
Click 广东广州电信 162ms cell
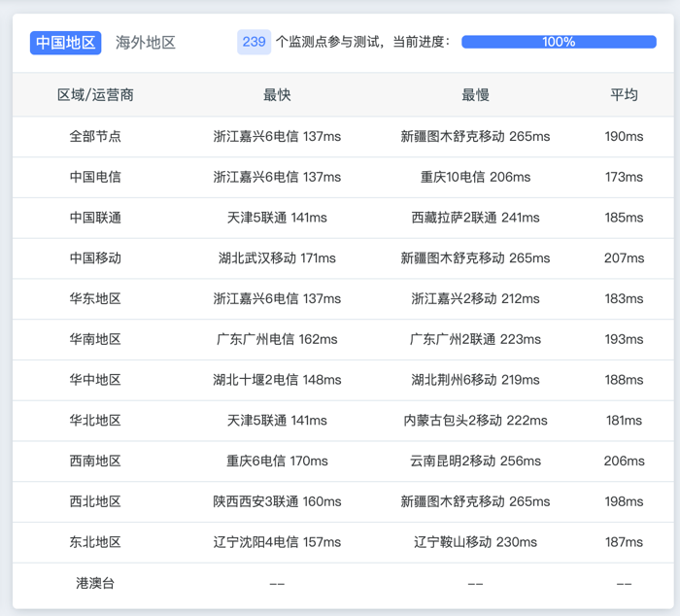[277, 339]
